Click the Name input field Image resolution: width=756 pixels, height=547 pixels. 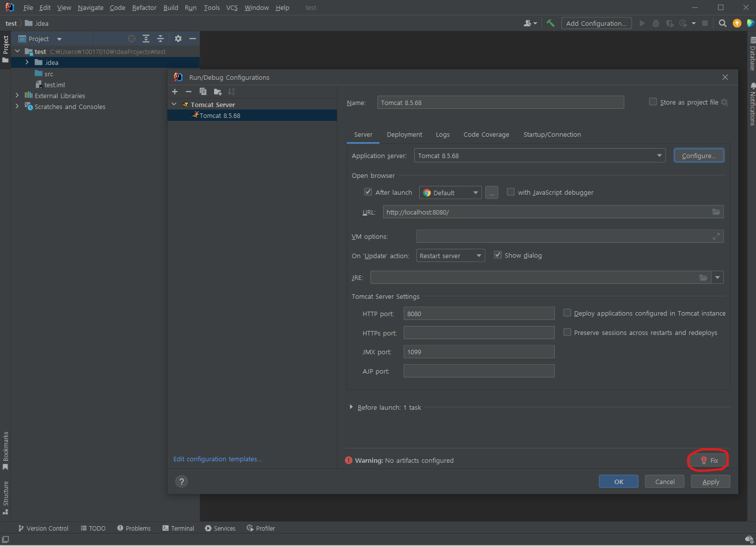click(x=500, y=103)
